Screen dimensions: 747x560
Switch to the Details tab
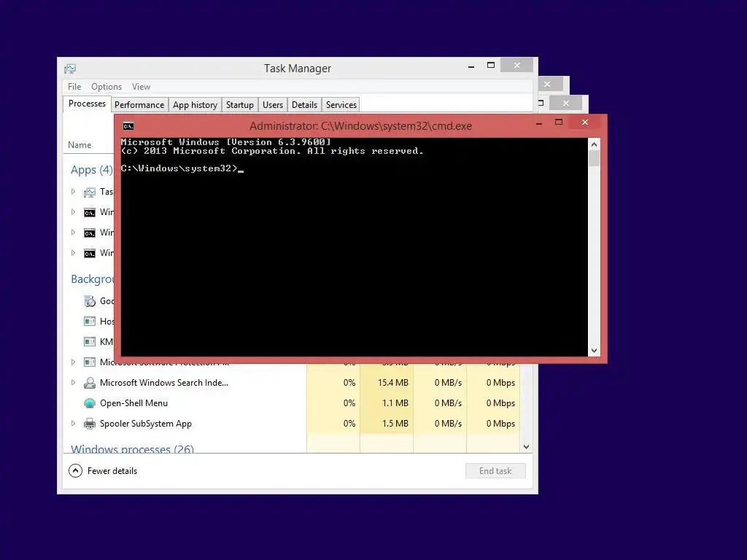(304, 105)
